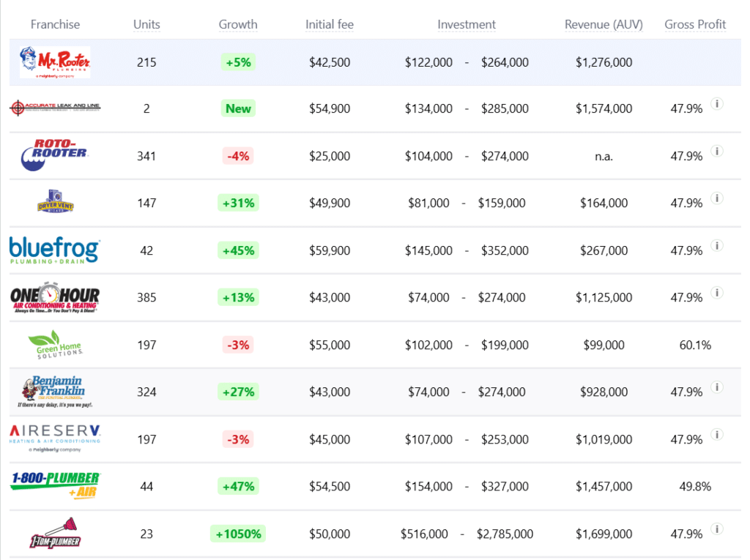
Task: Select the $99,000 revenue value
Action: [604, 345]
